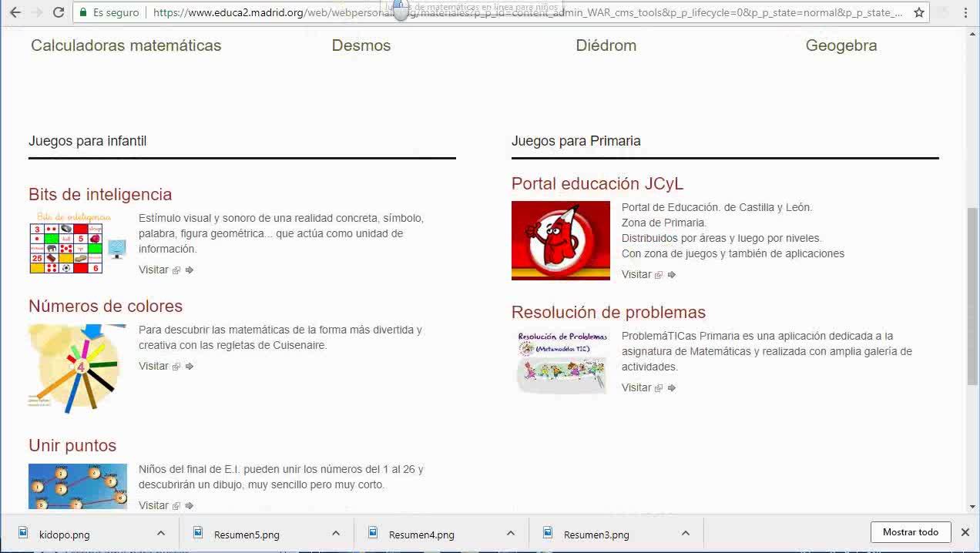This screenshot has height=553, width=980.
Task: Go back using the browser back arrow
Action: pos(15,12)
